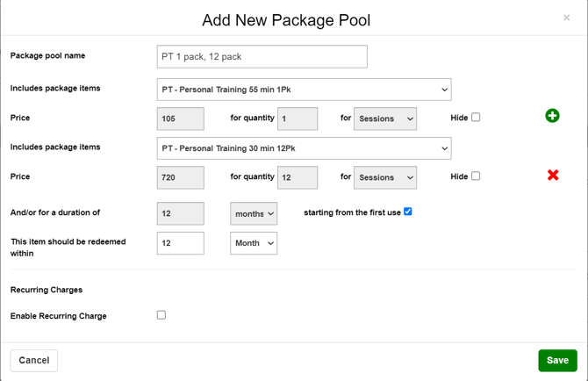Click the redeemed within field showing 12
The height and width of the screenshot is (381, 588).
pyautogui.click(x=181, y=243)
